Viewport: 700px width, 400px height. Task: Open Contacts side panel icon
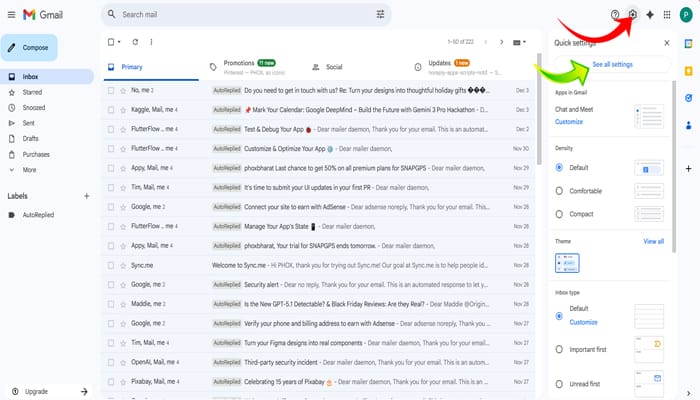click(688, 125)
